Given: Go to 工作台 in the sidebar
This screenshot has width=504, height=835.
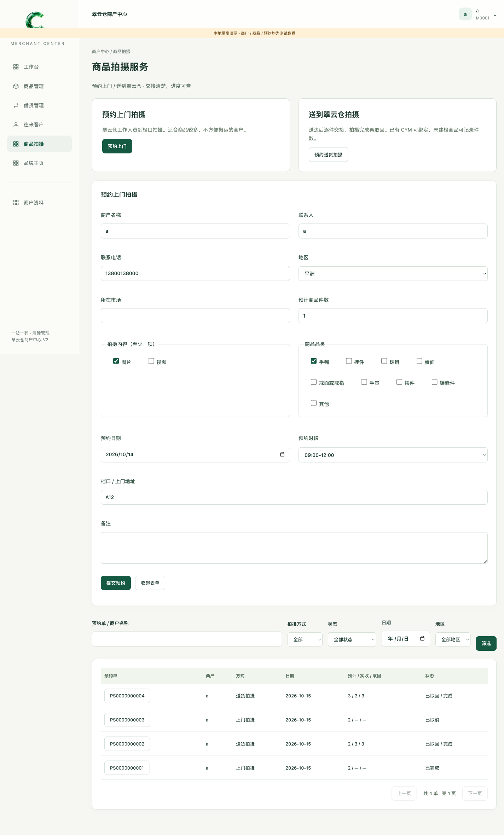Looking at the screenshot, I should (39, 67).
